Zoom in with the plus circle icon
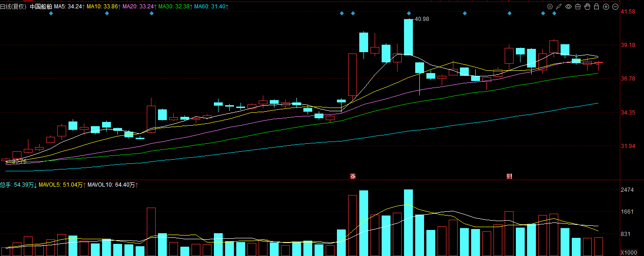Screen dimensions: 644x256 [x=606, y=7]
